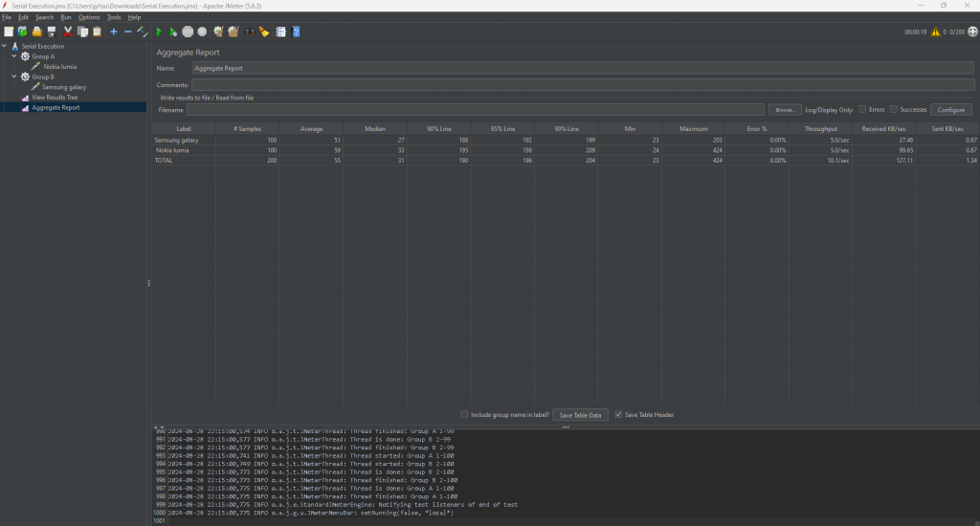Viewport: 980px width, 526px height.
Task: Select Nokia lumia sampler in tree
Action: pos(60,66)
